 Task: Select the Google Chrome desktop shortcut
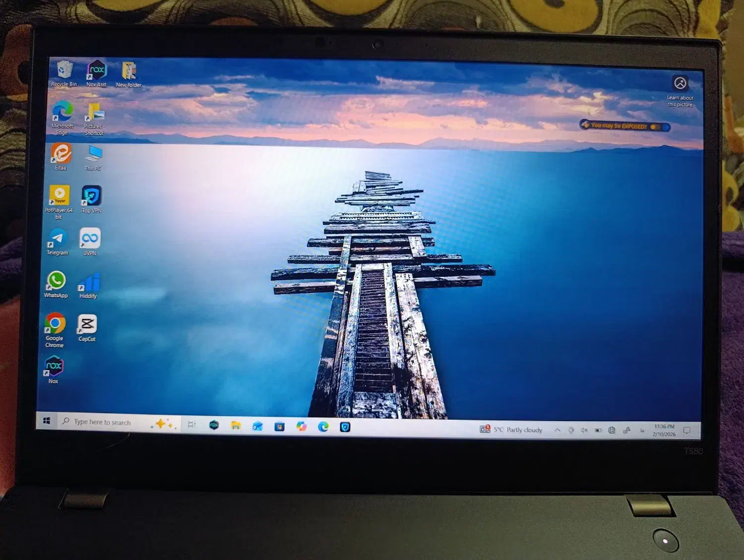[x=55, y=325]
